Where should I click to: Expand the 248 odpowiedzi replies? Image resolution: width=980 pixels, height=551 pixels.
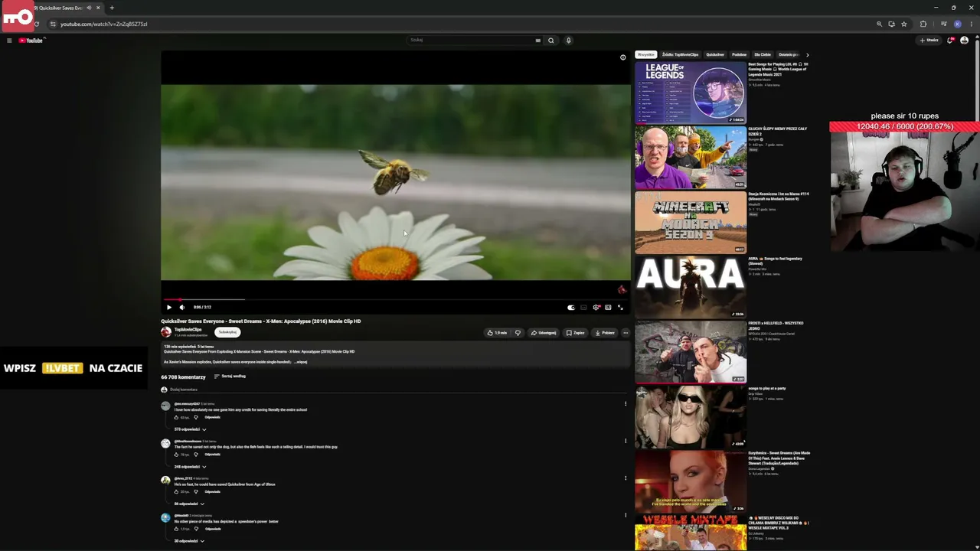coord(190,467)
